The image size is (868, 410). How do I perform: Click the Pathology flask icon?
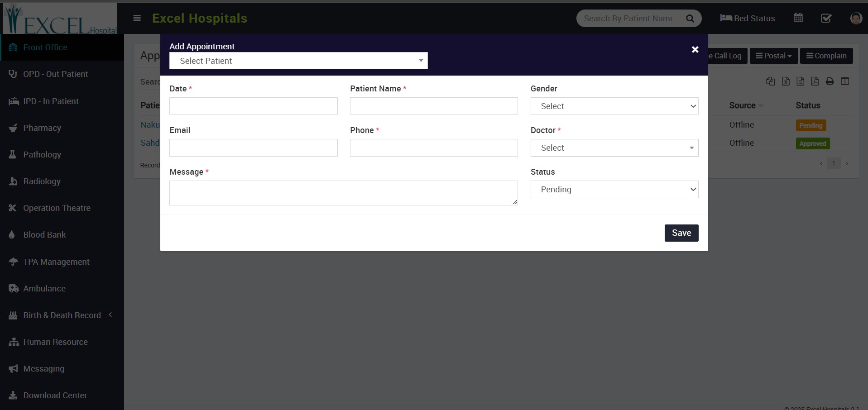[x=13, y=155]
